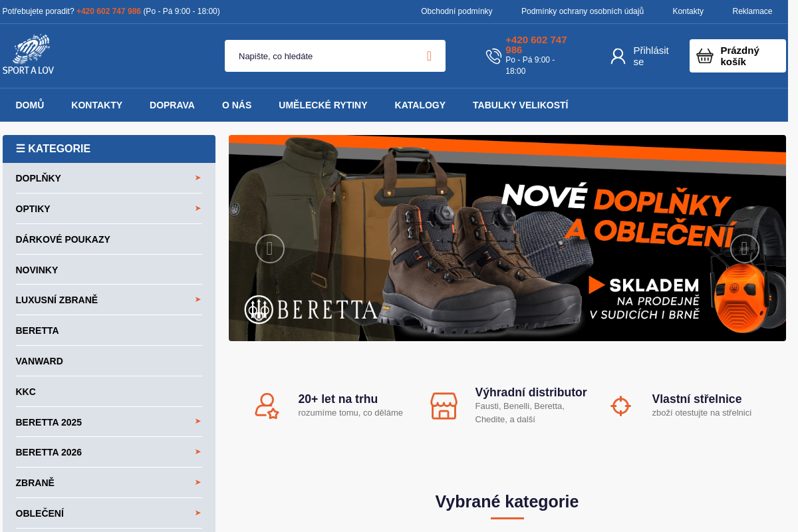The height and width of the screenshot is (532, 798).
Task: Click the store front distributor icon
Action: [444, 405]
